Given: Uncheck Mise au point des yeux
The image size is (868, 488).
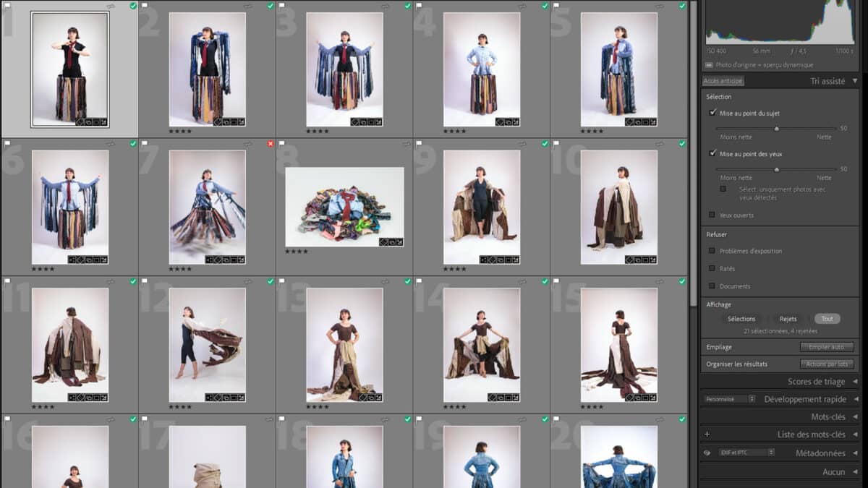Looking at the screenshot, I should tap(713, 153).
